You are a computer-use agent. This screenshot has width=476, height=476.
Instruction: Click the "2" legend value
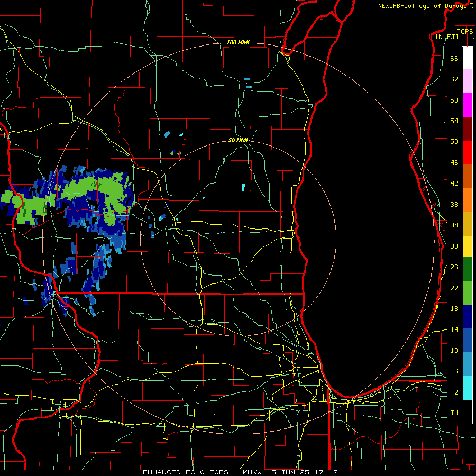pyautogui.click(x=456, y=392)
